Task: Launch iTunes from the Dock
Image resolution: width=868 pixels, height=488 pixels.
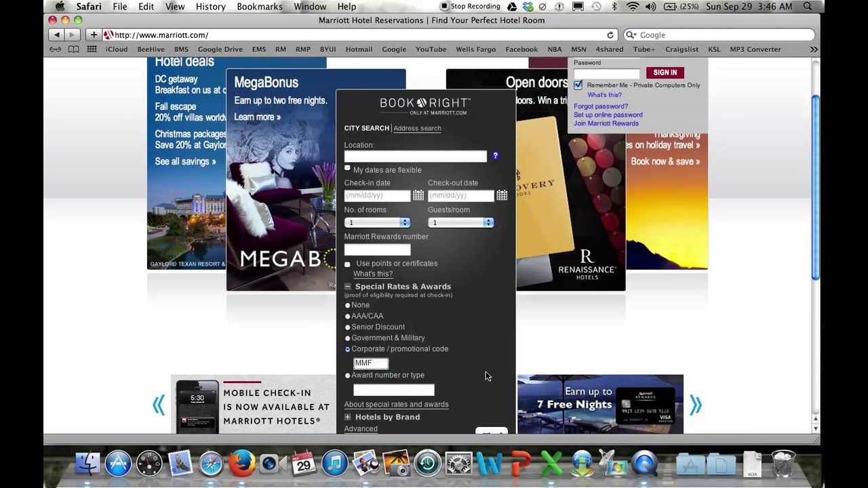Action: [x=335, y=464]
